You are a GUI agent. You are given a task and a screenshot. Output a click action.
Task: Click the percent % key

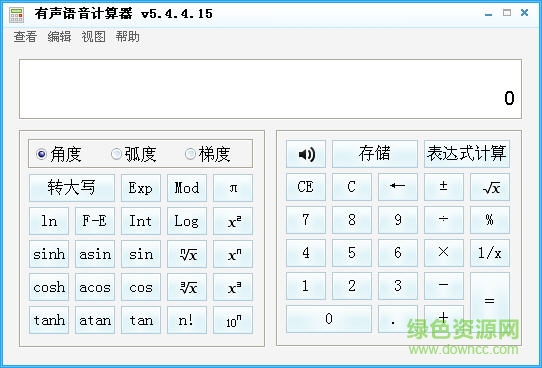pyautogui.click(x=490, y=220)
